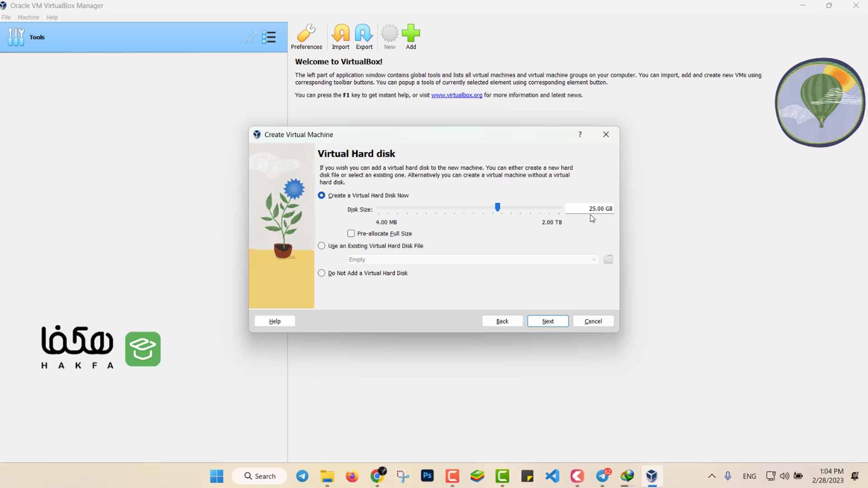Show hidden system tray icons
The width and height of the screenshot is (868, 488).
tap(712, 476)
